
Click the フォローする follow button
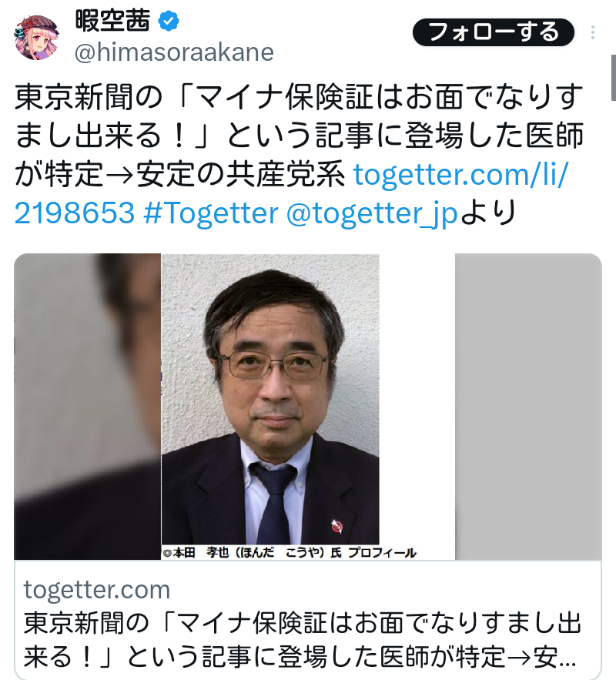click(x=494, y=32)
